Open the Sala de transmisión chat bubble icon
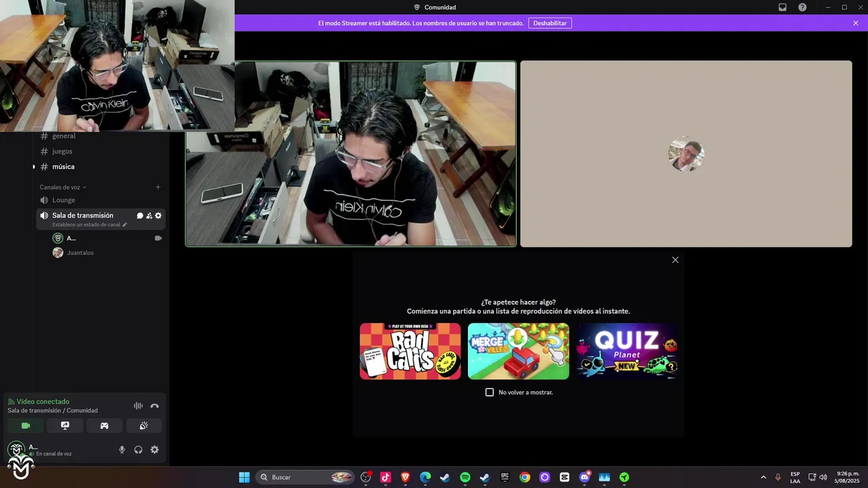This screenshot has height=488, width=868. [140, 216]
